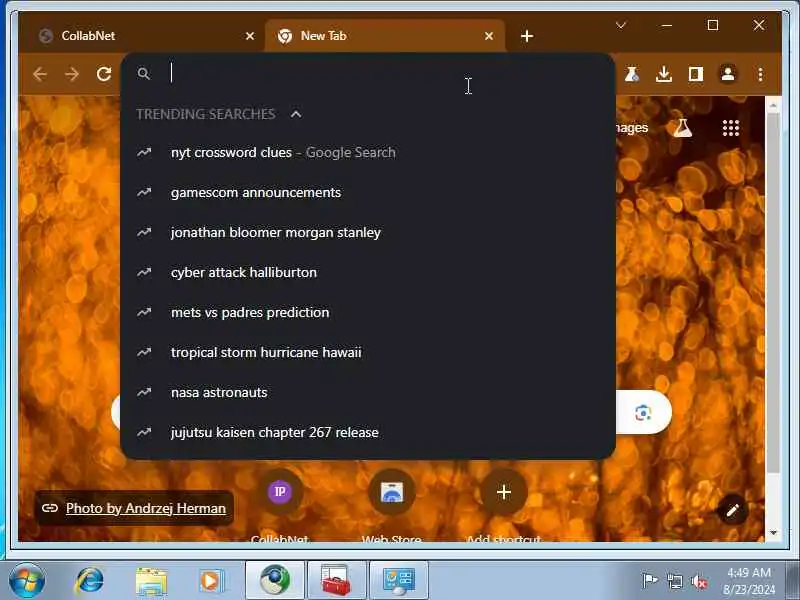Open network icon in system tray
Image resolution: width=800 pixels, height=600 pixels.
674,581
